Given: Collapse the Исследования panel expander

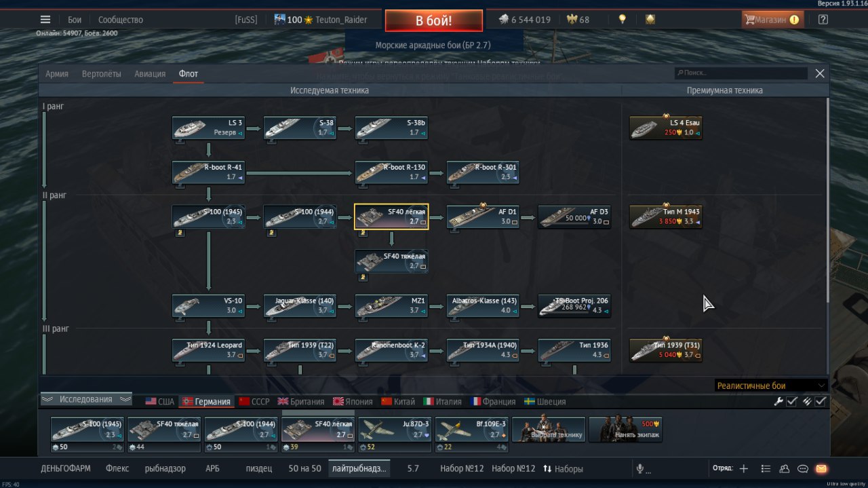Looking at the screenshot, I should [85, 399].
